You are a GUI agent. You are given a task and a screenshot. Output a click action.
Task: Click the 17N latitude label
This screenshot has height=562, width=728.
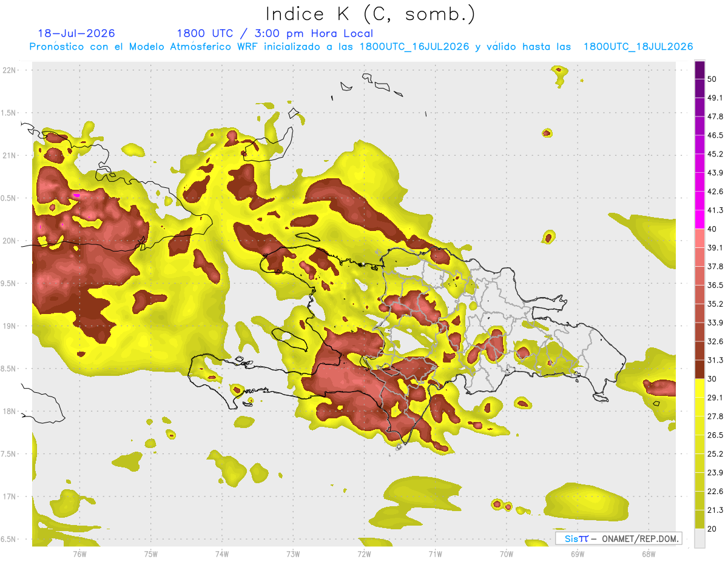pos(10,497)
